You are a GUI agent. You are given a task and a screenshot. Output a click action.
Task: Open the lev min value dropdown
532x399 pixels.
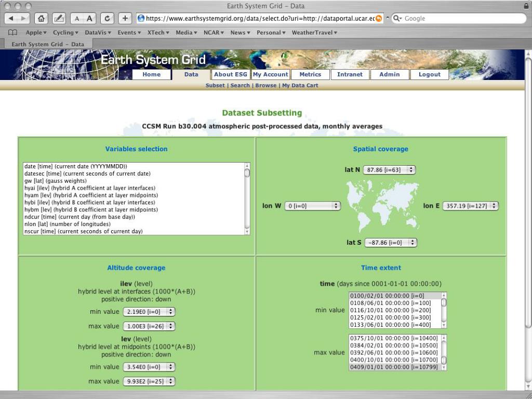pos(149,367)
